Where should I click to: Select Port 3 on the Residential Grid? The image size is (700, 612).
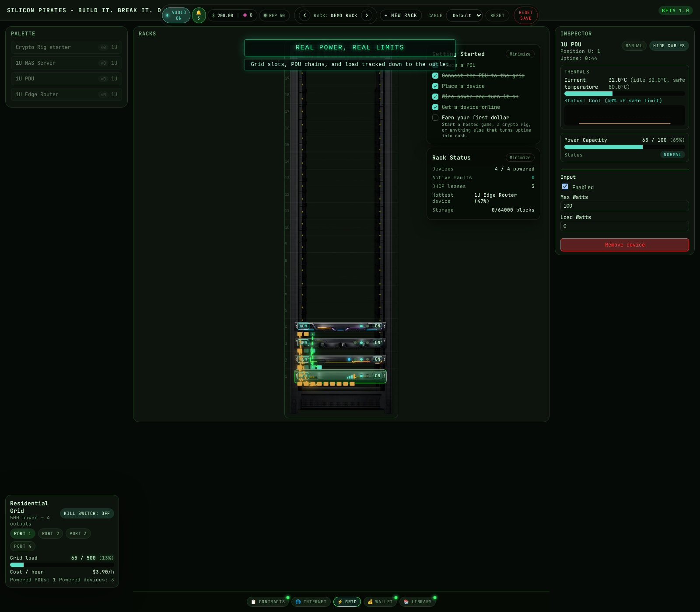tap(78, 533)
